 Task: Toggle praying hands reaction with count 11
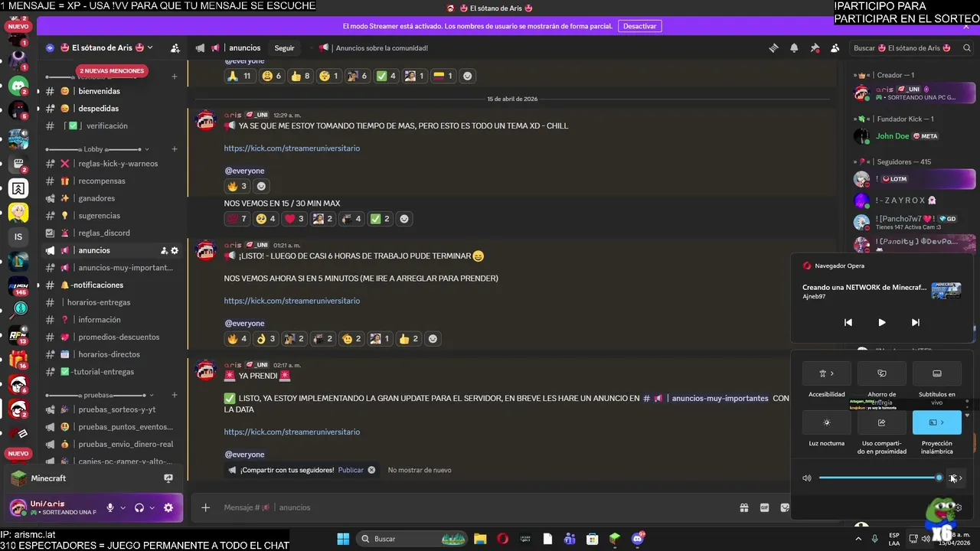[240, 76]
